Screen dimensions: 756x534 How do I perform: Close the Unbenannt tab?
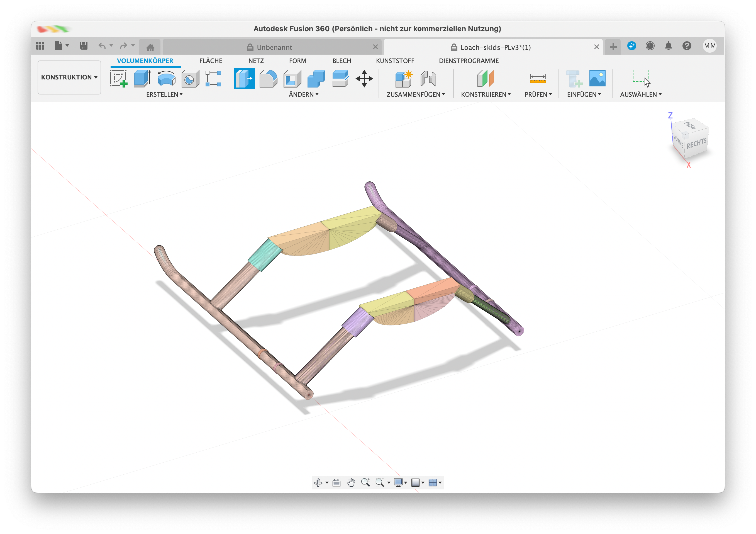tap(375, 47)
